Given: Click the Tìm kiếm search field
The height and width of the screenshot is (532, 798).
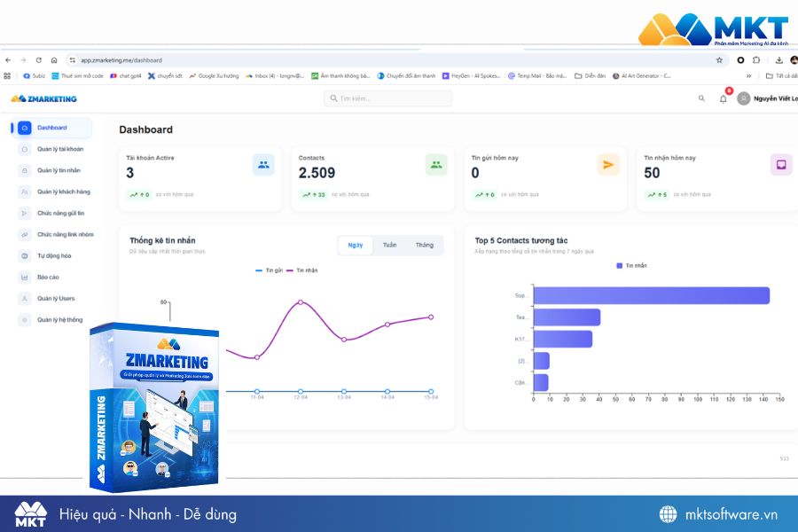Looking at the screenshot, I should click(387, 98).
